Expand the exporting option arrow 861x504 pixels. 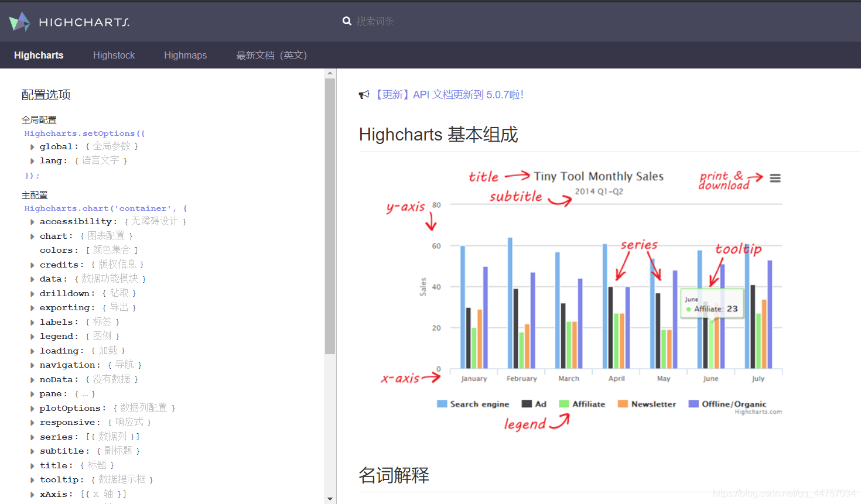(x=32, y=308)
